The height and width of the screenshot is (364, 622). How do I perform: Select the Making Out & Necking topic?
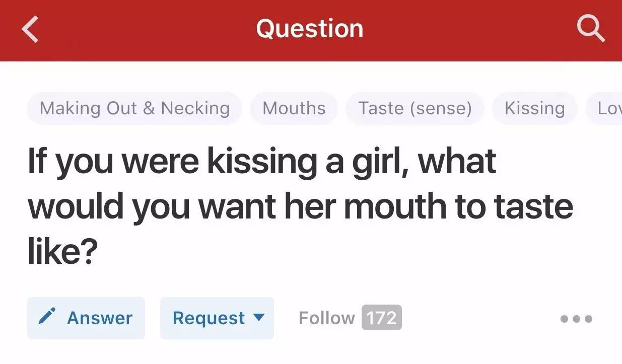pos(134,108)
